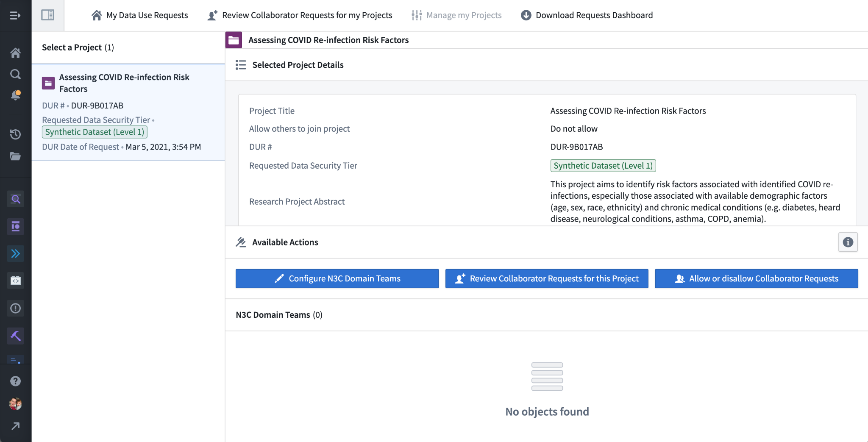Open the code editor icon in sidebar
Image resolution: width=868 pixels, height=442 pixels.
(x=16, y=280)
